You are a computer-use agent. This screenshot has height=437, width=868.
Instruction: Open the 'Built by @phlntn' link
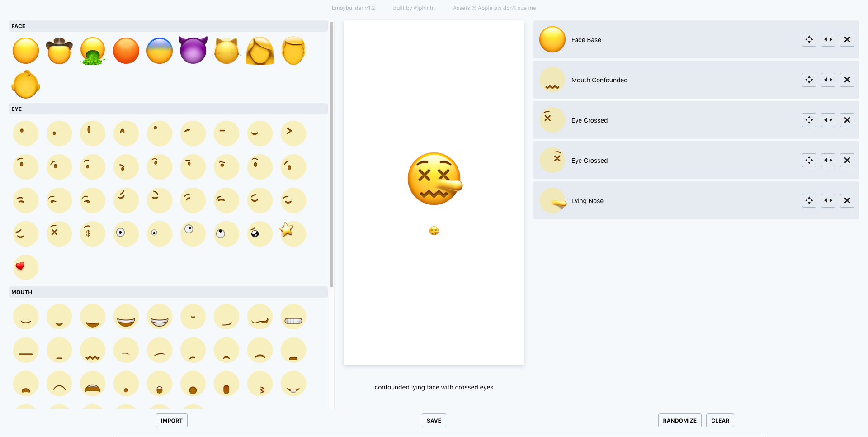pos(414,8)
